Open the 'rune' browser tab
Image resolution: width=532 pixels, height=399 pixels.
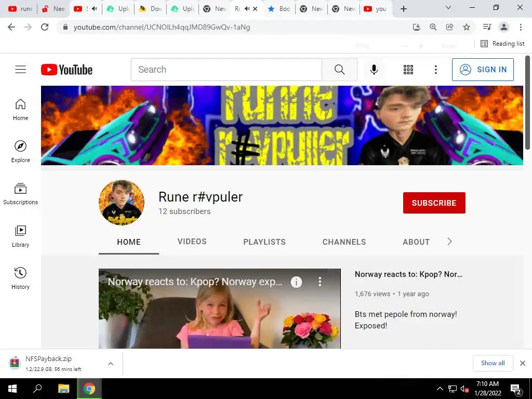(20, 9)
